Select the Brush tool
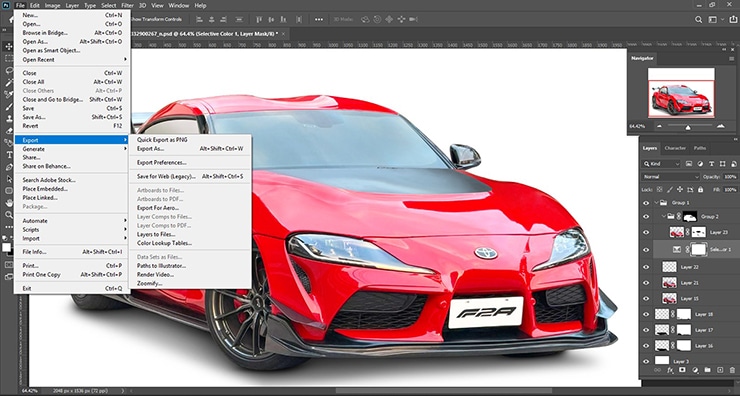The height and width of the screenshot is (396, 740). pyautogui.click(x=8, y=107)
